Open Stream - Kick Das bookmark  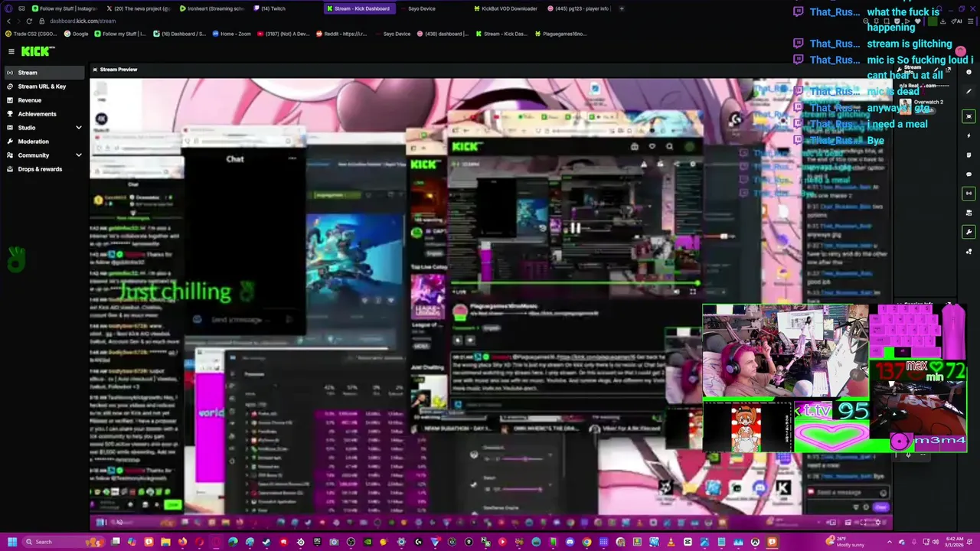(501, 34)
